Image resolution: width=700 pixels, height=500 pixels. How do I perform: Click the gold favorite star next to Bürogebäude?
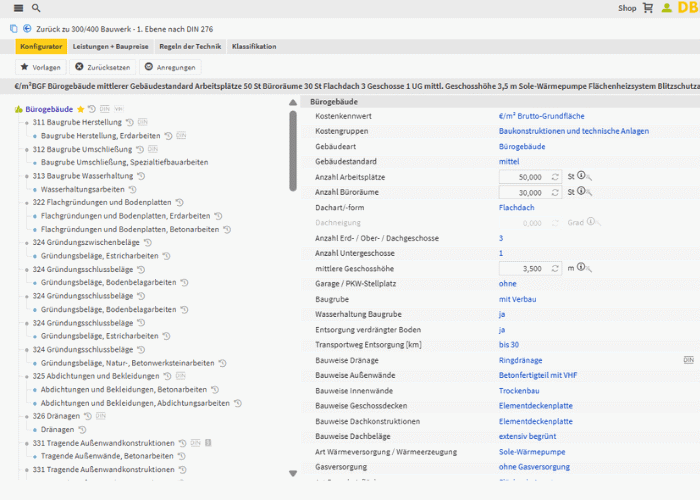click(81, 109)
